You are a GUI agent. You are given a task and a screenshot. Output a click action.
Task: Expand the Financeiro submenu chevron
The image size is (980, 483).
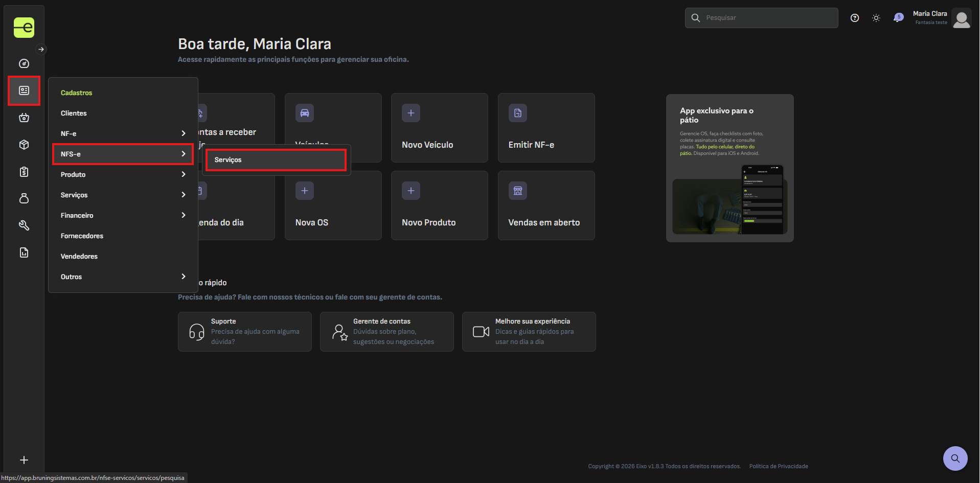point(184,215)
